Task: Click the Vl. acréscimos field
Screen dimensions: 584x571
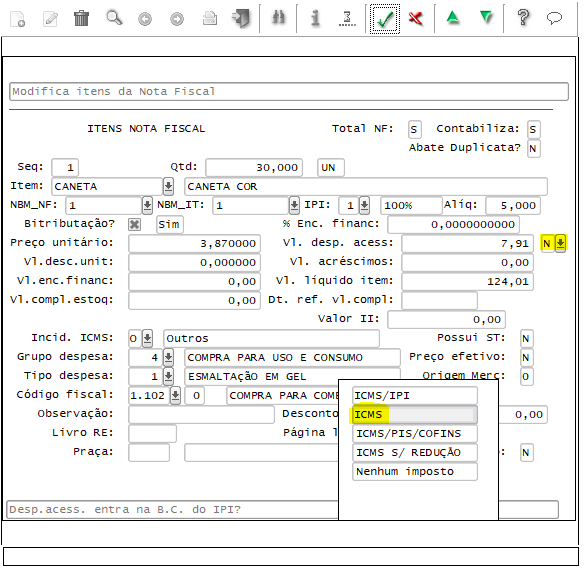Action: pos(467,263)
